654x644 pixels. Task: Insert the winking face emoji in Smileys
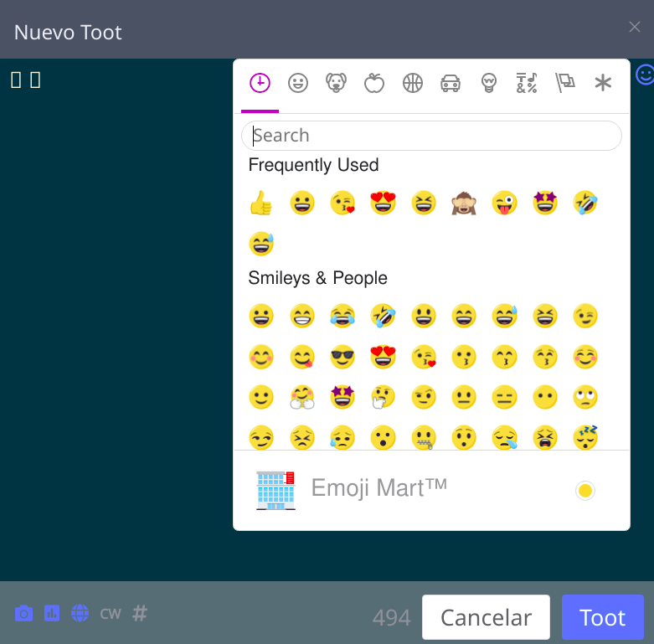[x=585, y=316]
